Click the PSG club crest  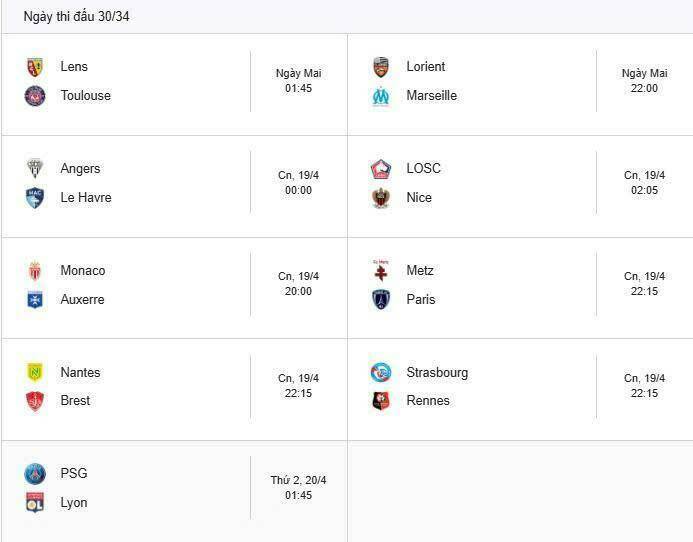(35, 474)
